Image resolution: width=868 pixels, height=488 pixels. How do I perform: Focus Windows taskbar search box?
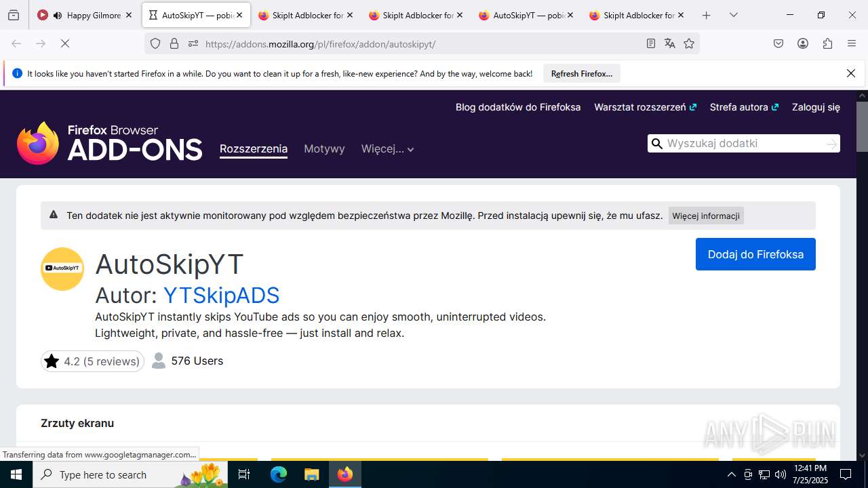pos(130,474)
